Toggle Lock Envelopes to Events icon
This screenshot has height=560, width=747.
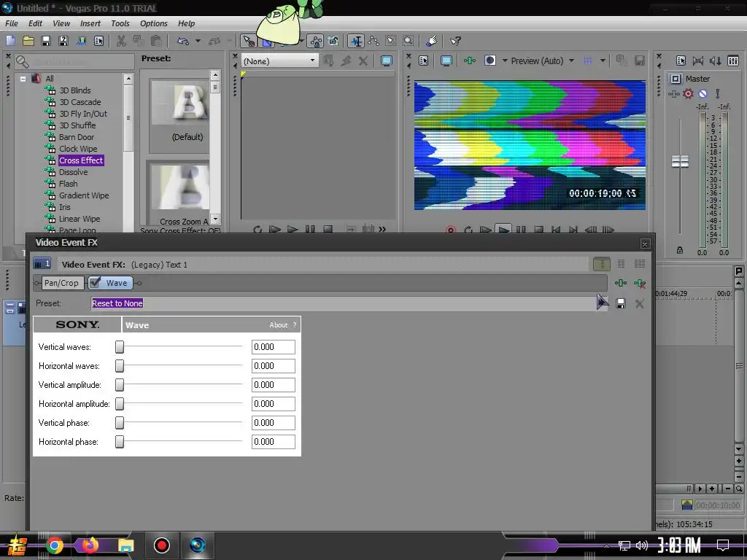315,41
